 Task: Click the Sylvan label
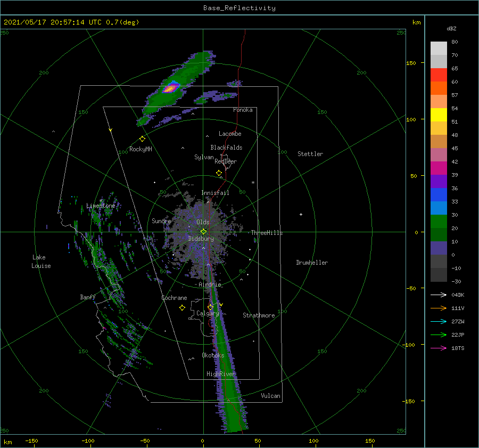tap(204, 157)
